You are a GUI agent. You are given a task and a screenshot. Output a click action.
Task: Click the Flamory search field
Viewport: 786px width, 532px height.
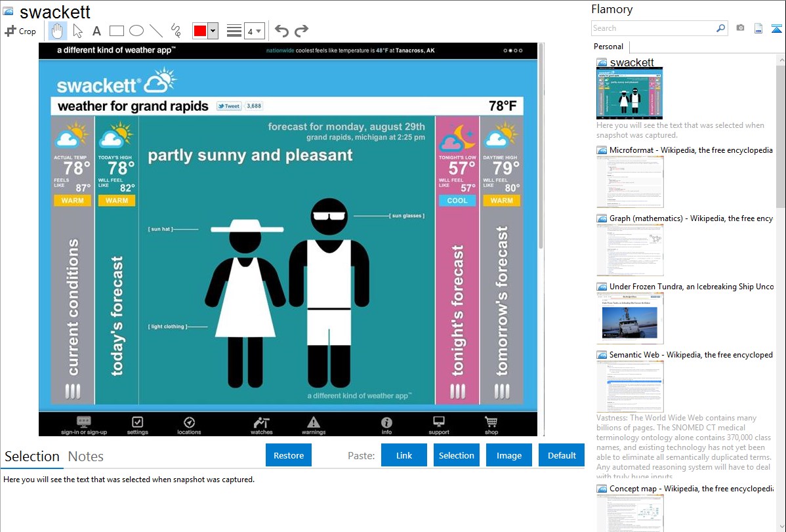(653, 28)
